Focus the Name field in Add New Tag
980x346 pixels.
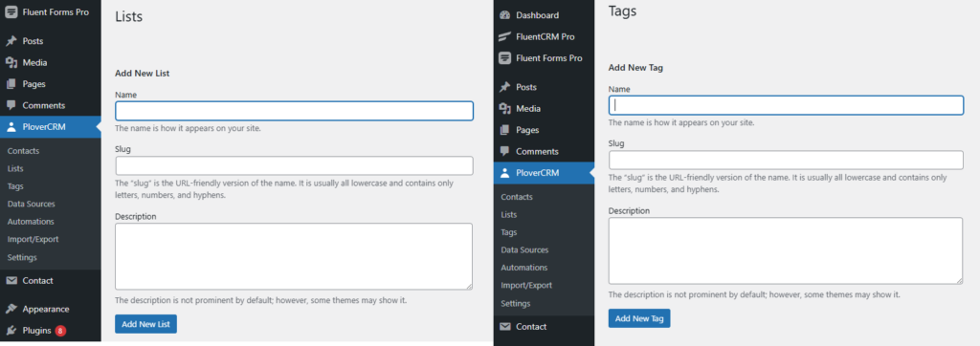[787, 105]
